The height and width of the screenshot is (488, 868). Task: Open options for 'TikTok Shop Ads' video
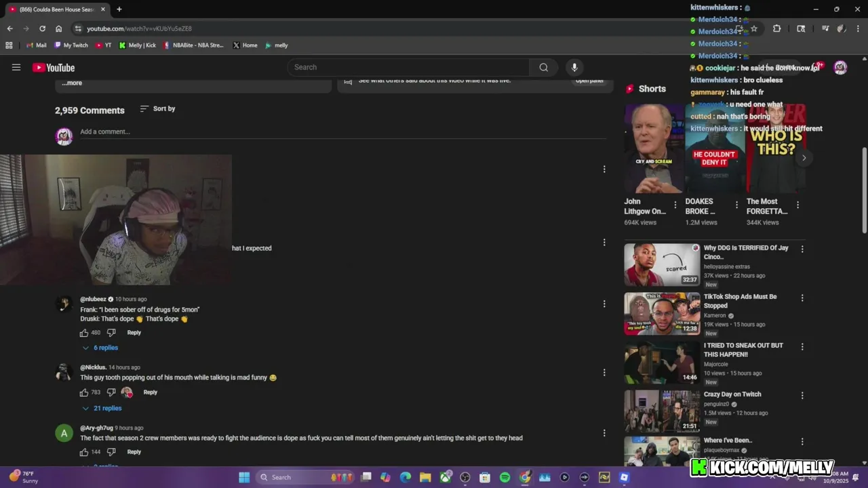tap(802, 298)
